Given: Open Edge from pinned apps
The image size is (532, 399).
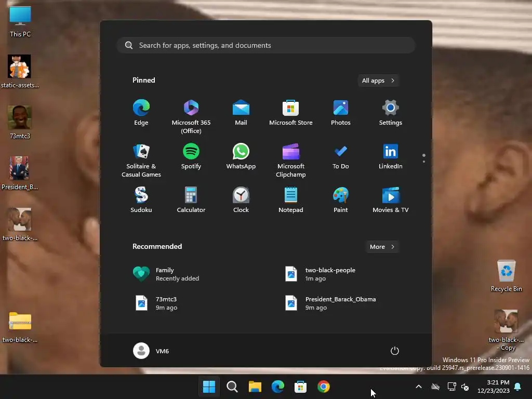Looking at the screenshot, I should pyautogui.click(x=141, y=113).
